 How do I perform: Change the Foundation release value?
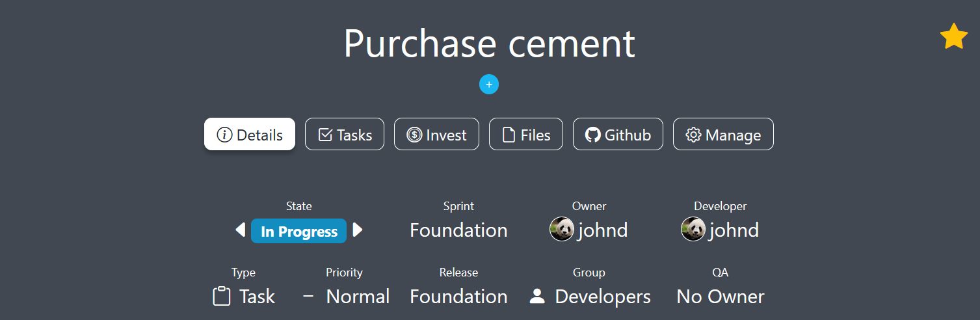point(458,297)
